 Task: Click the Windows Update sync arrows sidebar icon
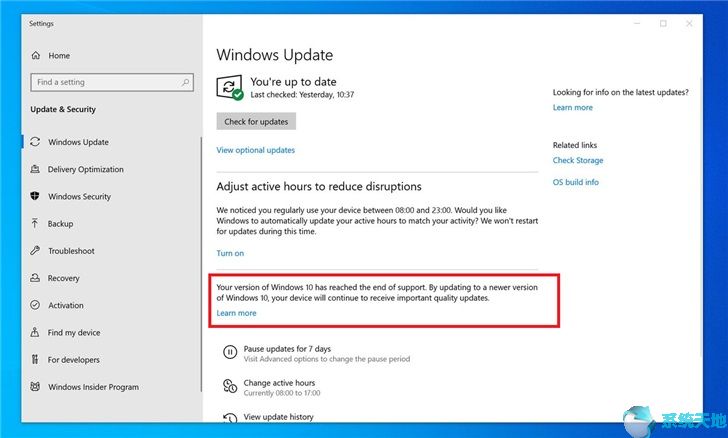click(35, 142)
